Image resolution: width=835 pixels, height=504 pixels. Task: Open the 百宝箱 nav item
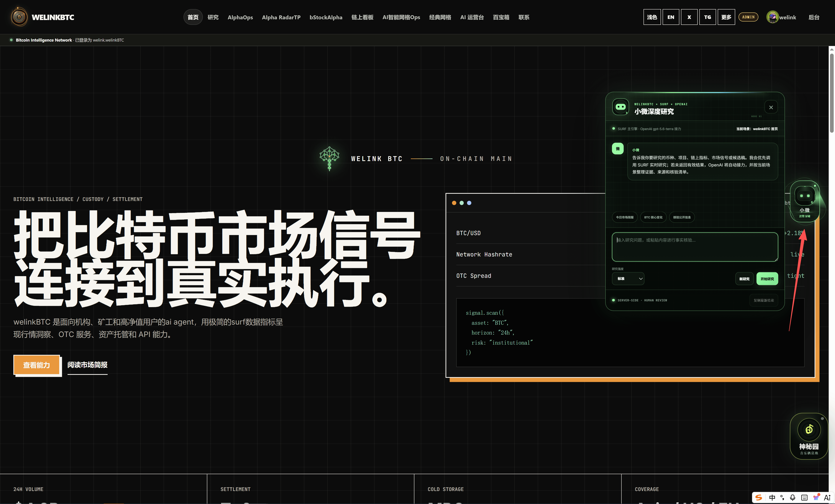pos(501,17)
